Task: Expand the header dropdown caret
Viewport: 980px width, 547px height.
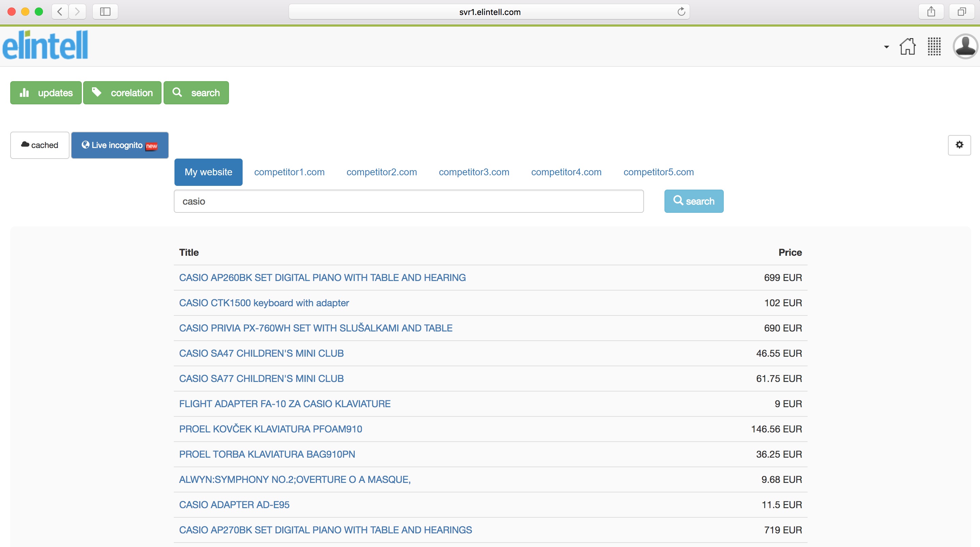Action: [886, 47]
